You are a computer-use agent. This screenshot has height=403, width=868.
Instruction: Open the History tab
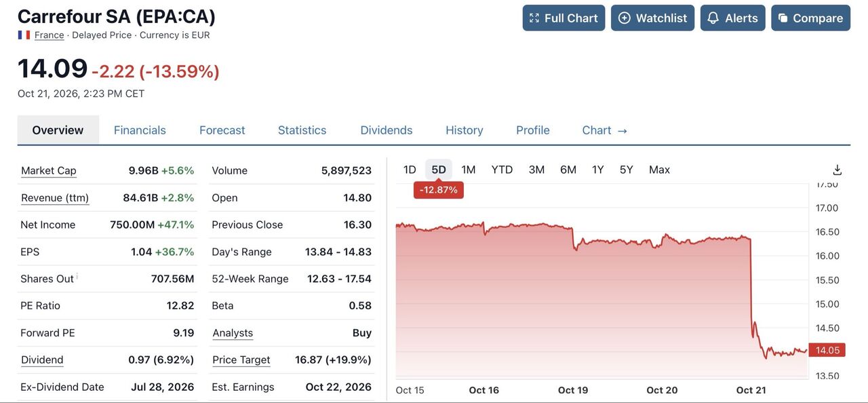tap(465, 130)
